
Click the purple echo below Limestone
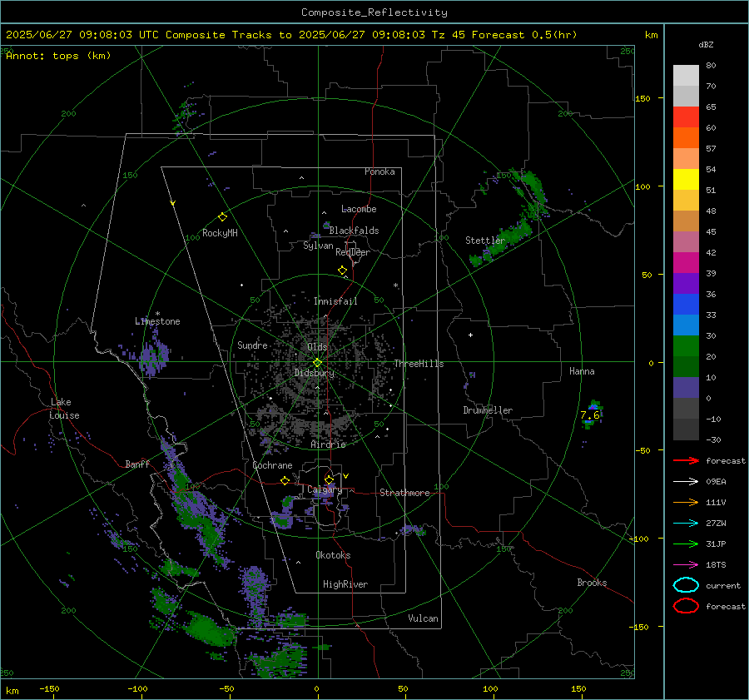tap(153, 355)
